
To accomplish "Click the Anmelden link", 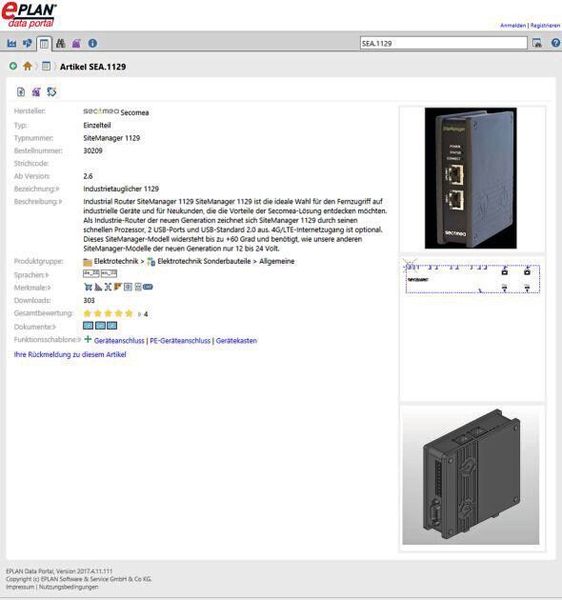I will click(x=513, y=25).
